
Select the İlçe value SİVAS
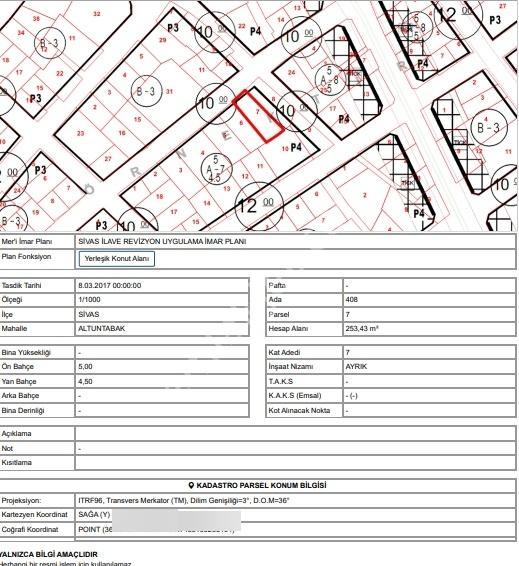click(88, 314)
